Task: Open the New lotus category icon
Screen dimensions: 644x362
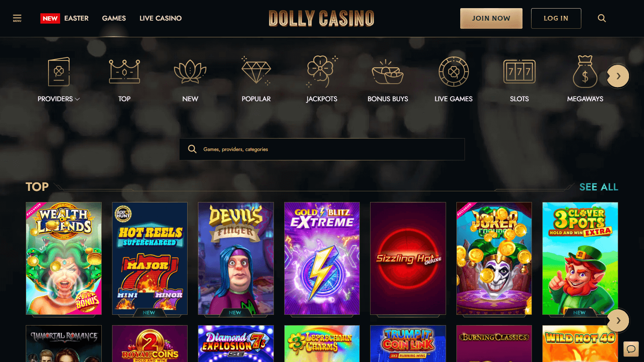Action: tap(190, 71)
